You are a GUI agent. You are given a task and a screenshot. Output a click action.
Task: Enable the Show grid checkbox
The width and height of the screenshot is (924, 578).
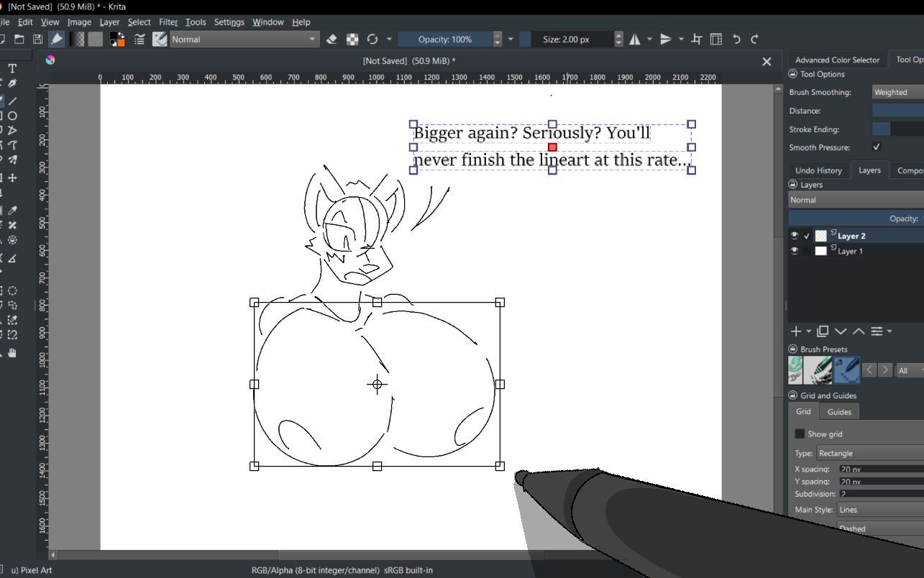click(x=800, y=434)
